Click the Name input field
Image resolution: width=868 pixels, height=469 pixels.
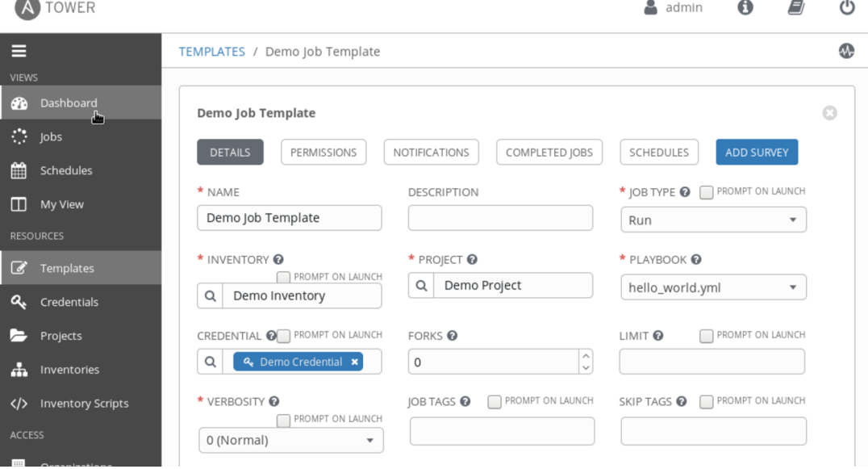(289, 218)
